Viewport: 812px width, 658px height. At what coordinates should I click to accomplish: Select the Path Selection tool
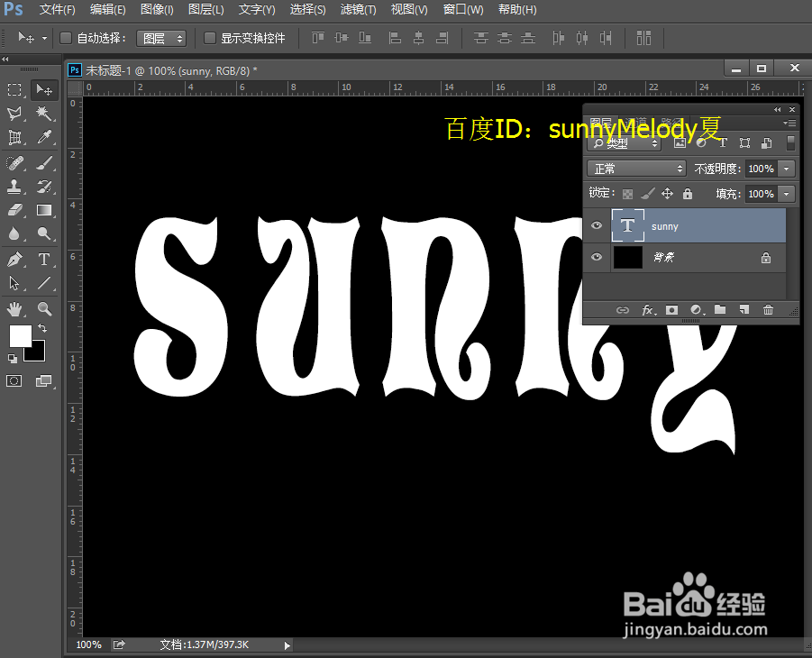14,283
